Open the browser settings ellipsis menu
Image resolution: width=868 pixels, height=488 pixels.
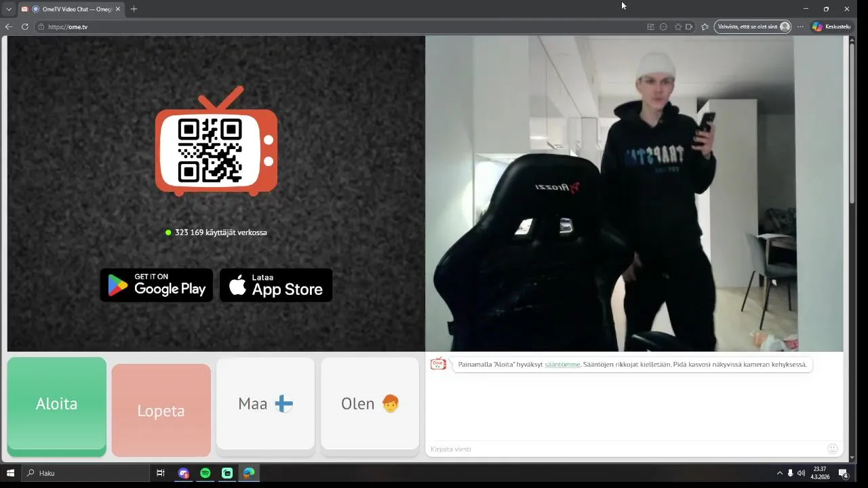coord(801,26)
